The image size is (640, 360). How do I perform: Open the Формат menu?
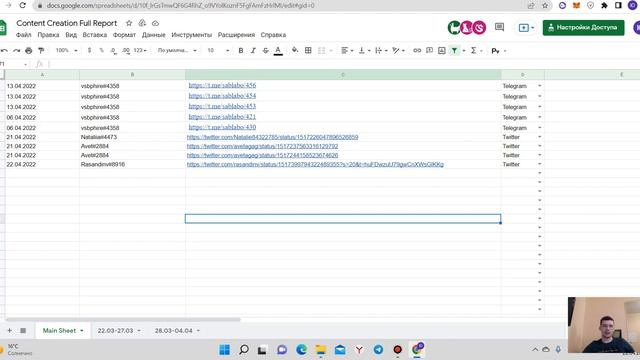pyautogui.click(x=124, y=35)
